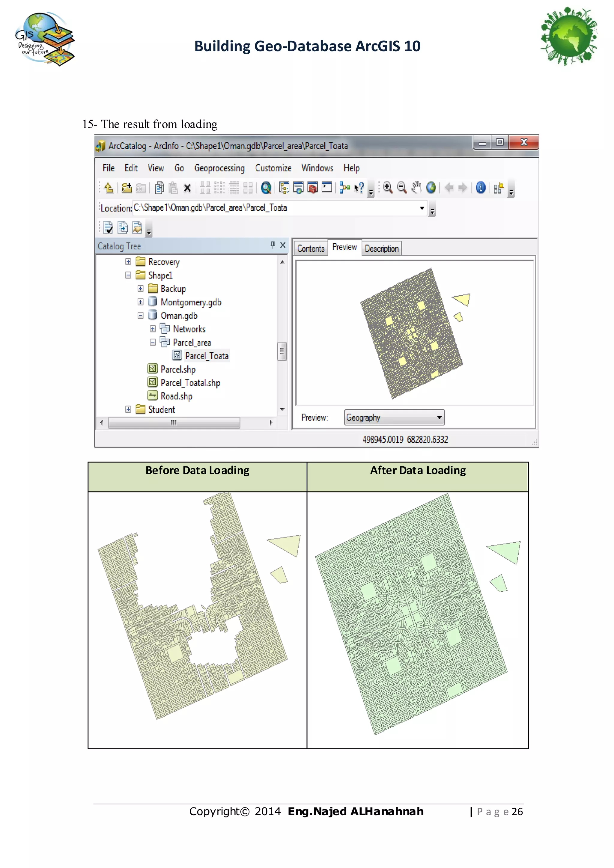Click the Catalog Tree vertical scrollbar thumb
Screen dimensions: 614x868
coord(282,351)
